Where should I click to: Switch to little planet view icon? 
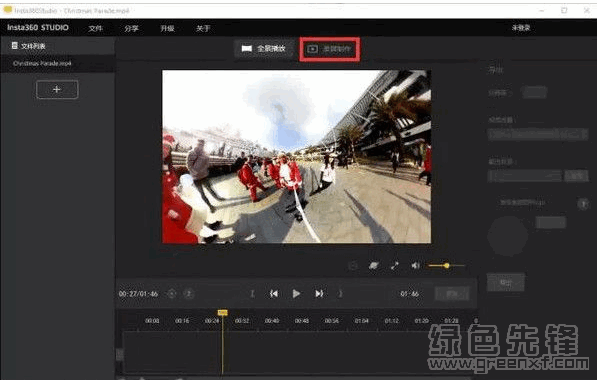click(x=374, y=266)
